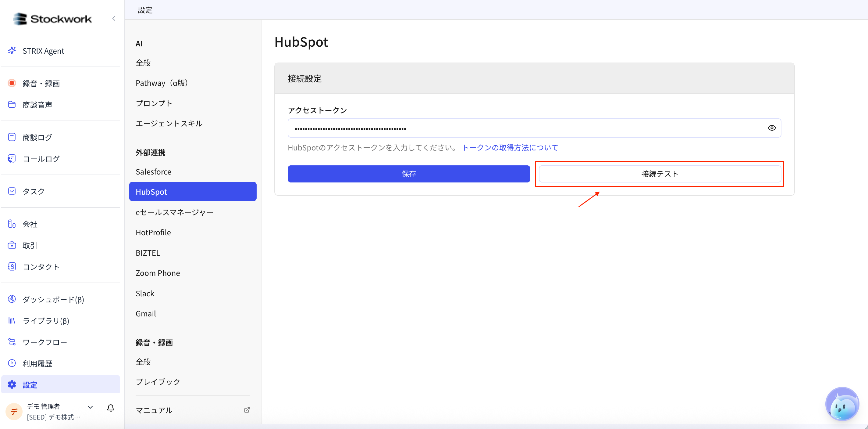The image size is (868, 429).
Task: Open トークンの取得方法について link
Action: click(x=510, y=147)
